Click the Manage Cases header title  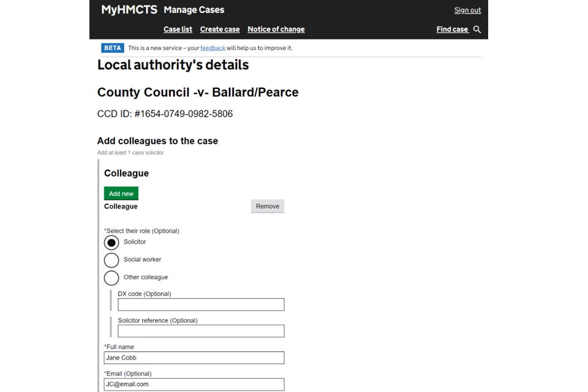(x=194, y=10)
